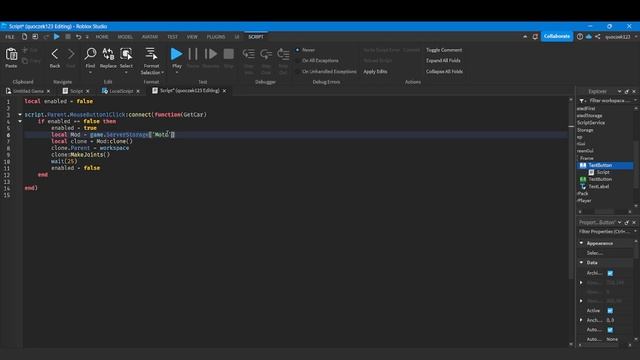Viewport: 640px width, 360px height.
Task: Click the Resume playback button
Action: pyautogui.click(x=211, y=54)
